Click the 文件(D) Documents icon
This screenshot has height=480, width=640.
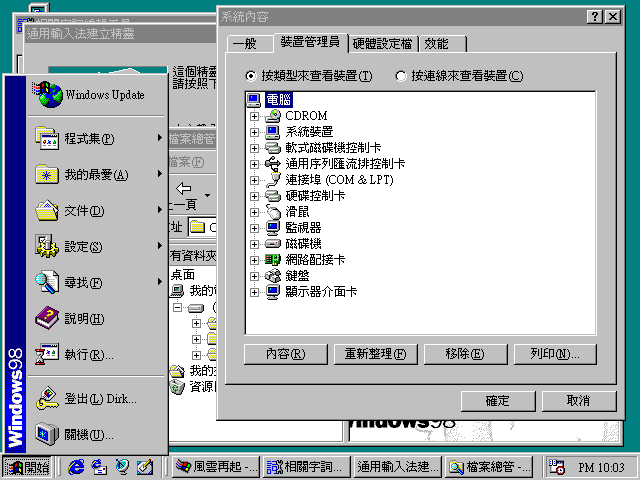click(x=47, y=210)
